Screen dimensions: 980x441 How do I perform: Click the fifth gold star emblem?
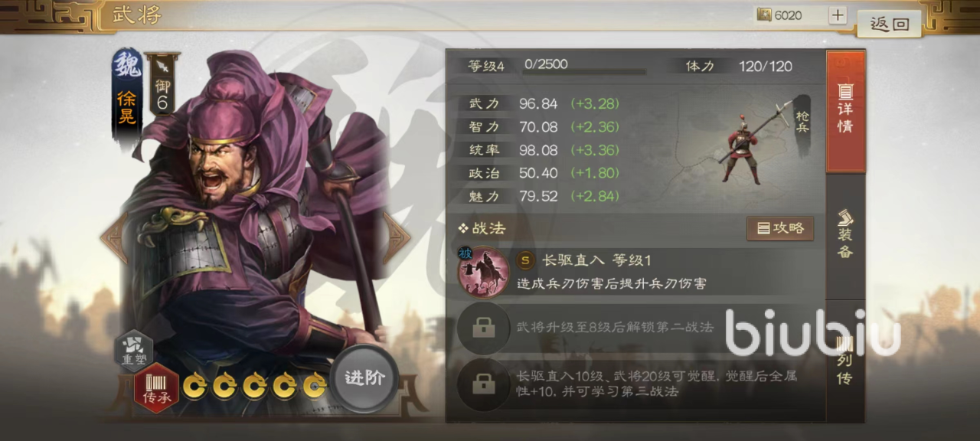[x=315, y=385]
